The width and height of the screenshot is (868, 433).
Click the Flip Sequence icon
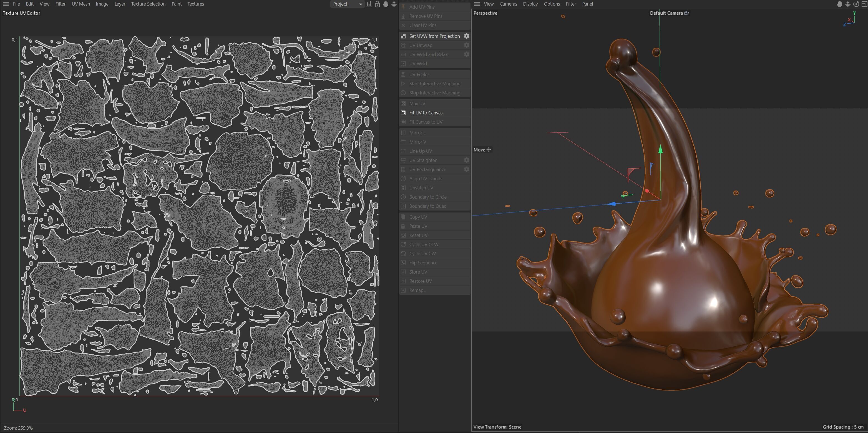pos(403,263)
